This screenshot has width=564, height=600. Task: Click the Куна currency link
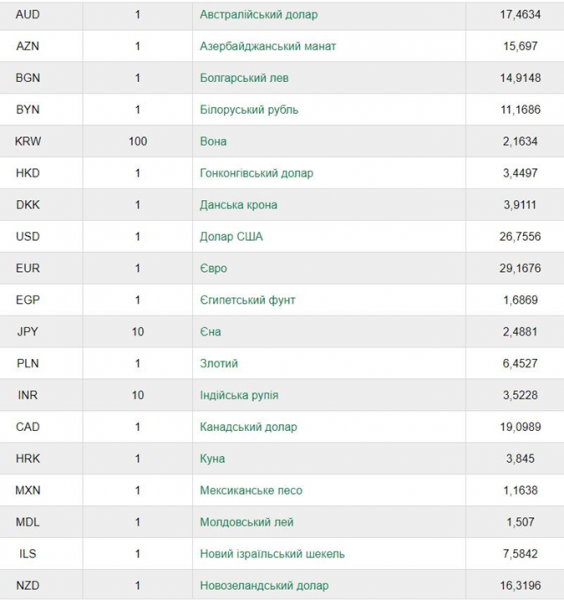pyautogui.click(x=212, y=459)
